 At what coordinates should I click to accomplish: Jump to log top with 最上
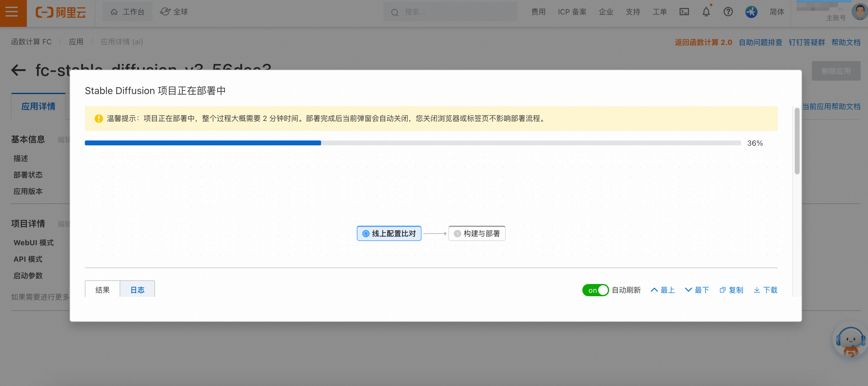point(663,290)
